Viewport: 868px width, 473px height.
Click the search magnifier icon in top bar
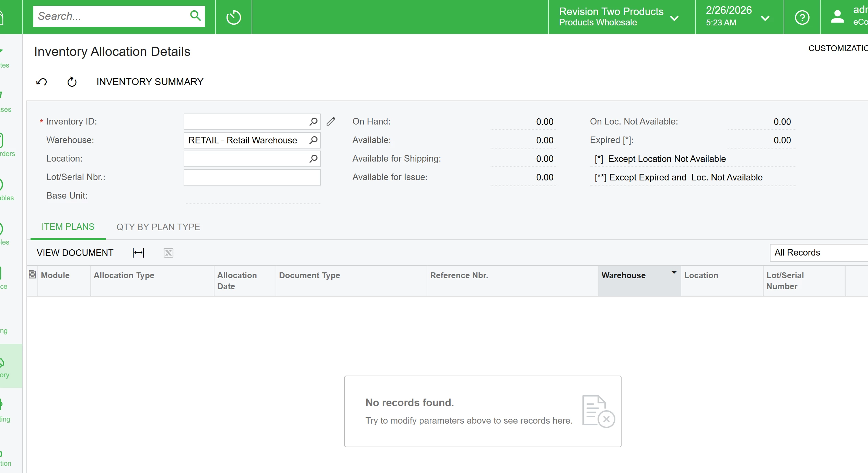195,16
